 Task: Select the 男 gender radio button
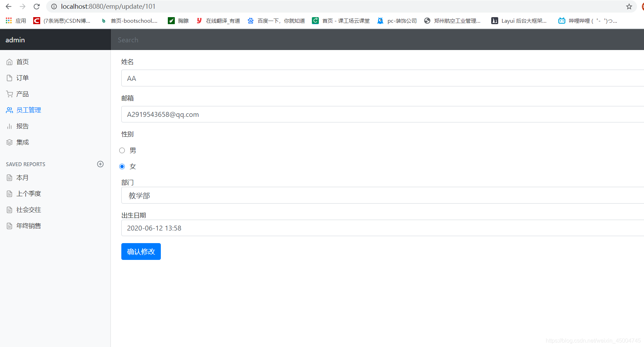click(122, 150)
